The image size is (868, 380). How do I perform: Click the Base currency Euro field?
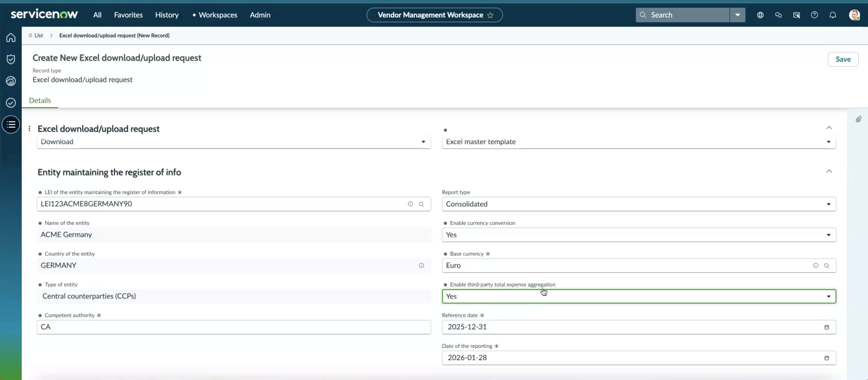[x=639, y=266]
